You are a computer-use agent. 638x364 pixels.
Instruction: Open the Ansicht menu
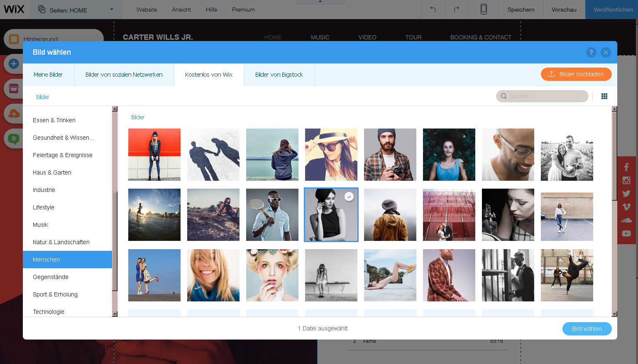coord(181,10)
